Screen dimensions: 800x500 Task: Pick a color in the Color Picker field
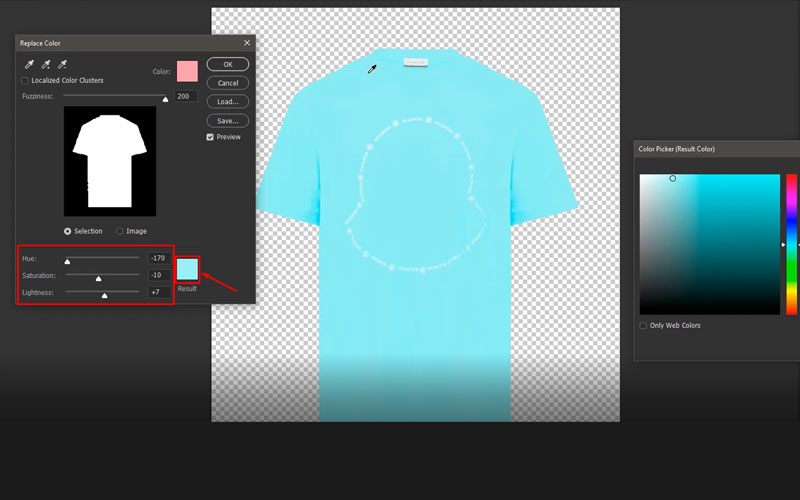point(710,244)
